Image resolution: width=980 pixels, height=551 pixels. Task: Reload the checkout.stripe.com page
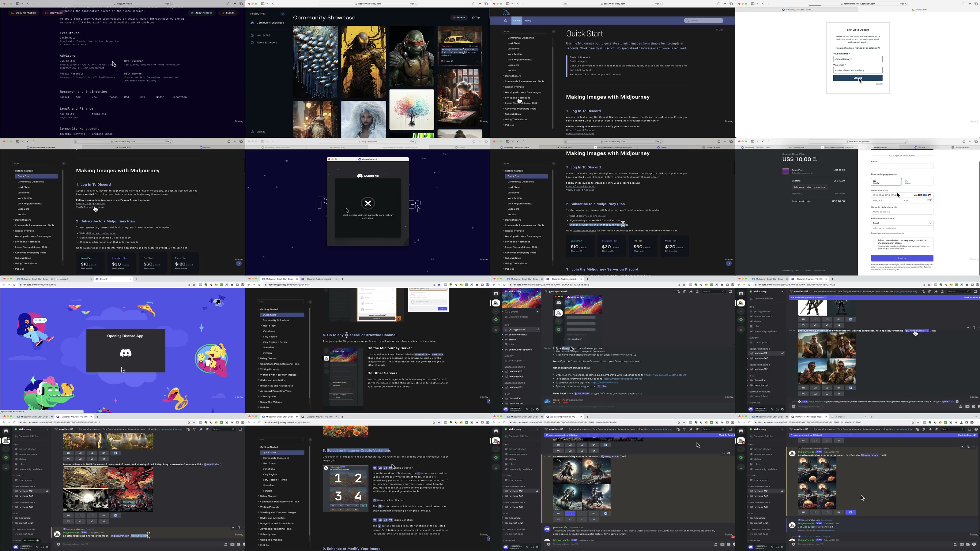(906, 141)
